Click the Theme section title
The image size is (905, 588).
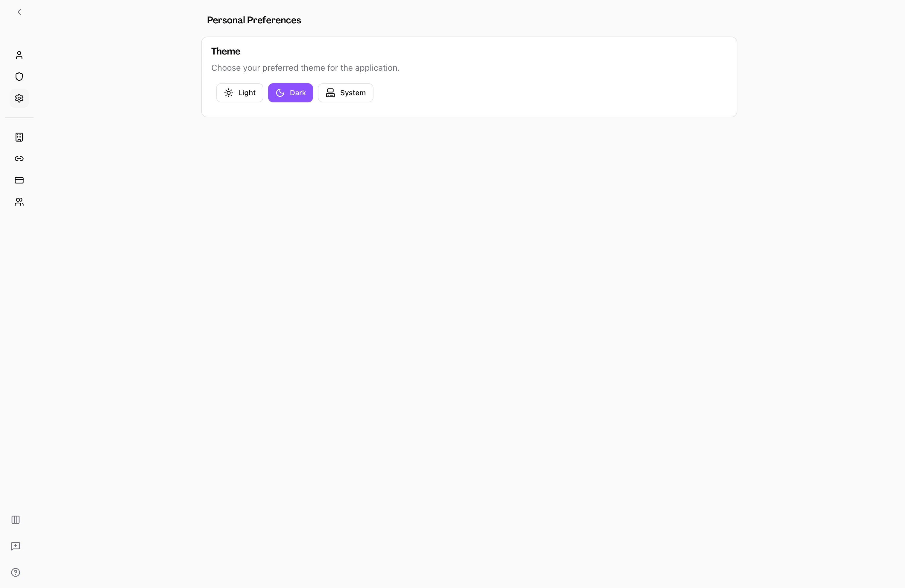point(225,51)
